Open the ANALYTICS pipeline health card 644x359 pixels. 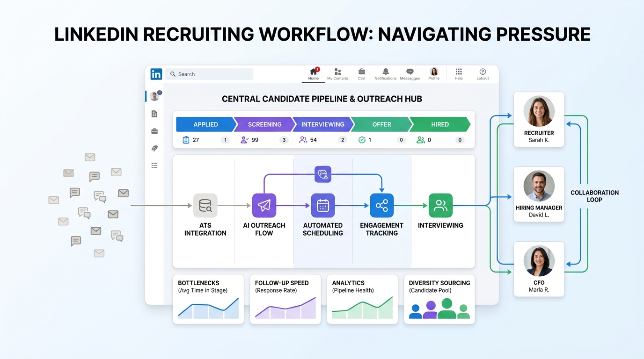(362, 299)
